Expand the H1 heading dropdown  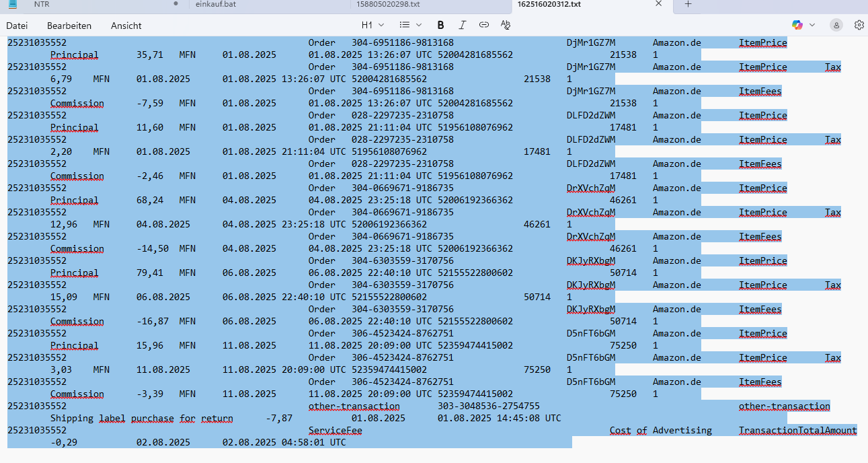371,25
